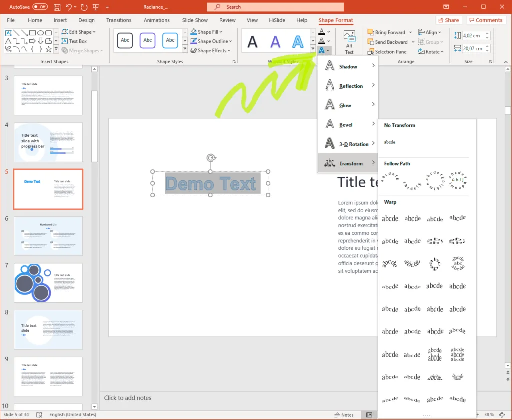This screenshot has height=420, width=512.
Task: Switch to the Insert tab
Action: 60,20
